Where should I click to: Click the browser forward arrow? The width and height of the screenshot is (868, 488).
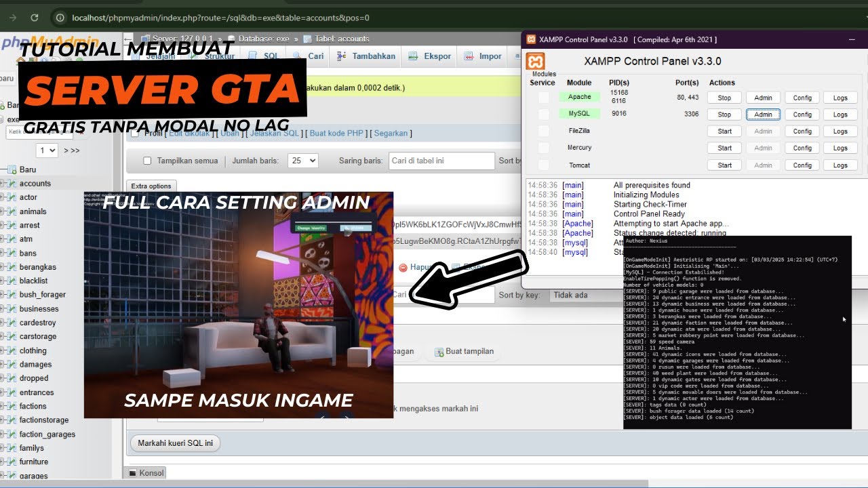12,18
